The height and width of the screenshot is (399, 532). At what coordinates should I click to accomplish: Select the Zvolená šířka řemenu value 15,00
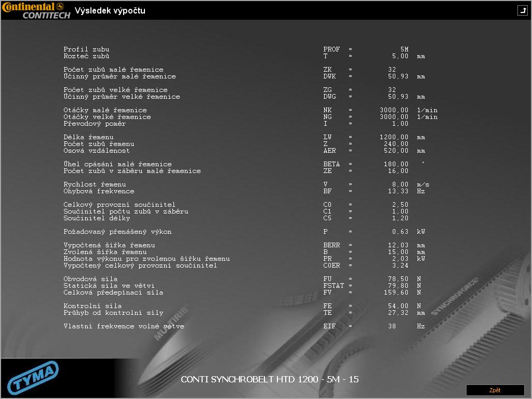(x=398, y=252)
